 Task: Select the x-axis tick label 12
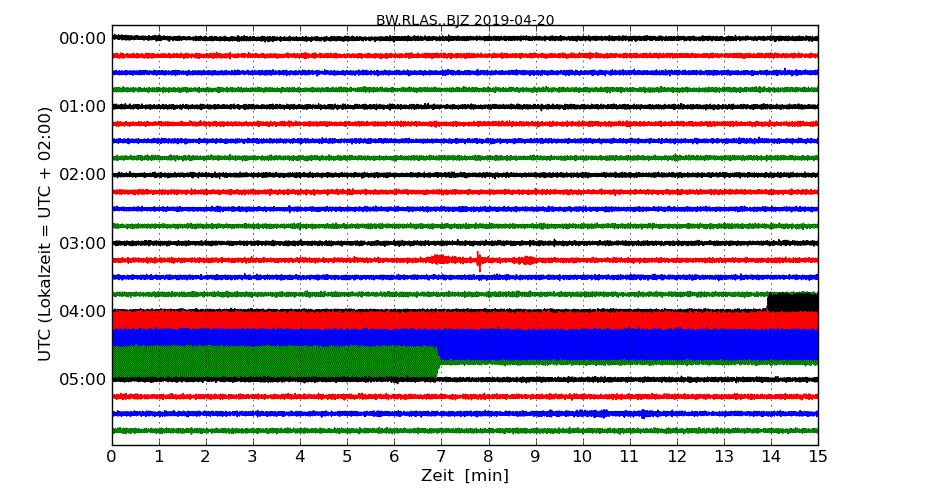point(677,457)
